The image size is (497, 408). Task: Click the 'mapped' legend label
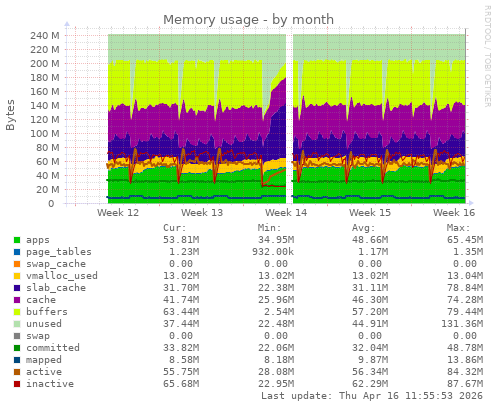pos(44,360)
